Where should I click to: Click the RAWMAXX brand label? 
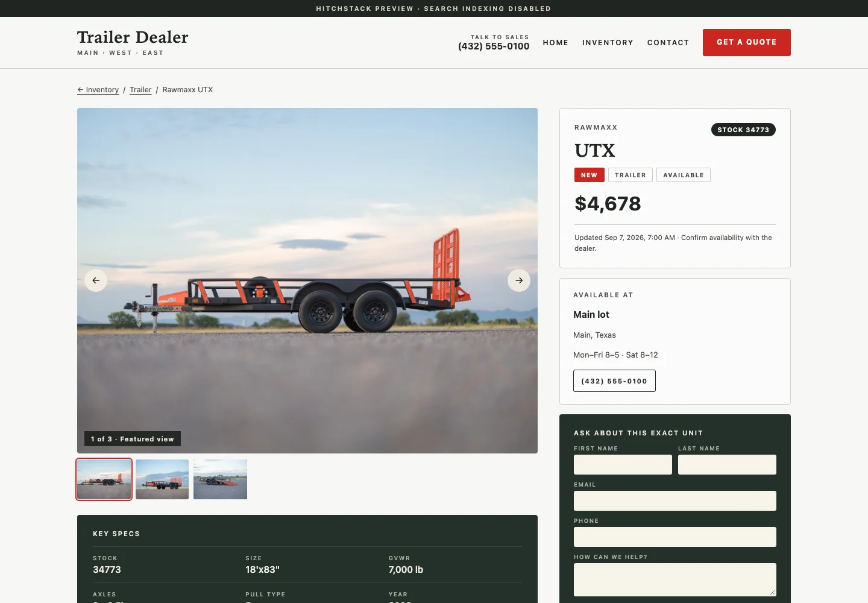(x=596, y=127)
